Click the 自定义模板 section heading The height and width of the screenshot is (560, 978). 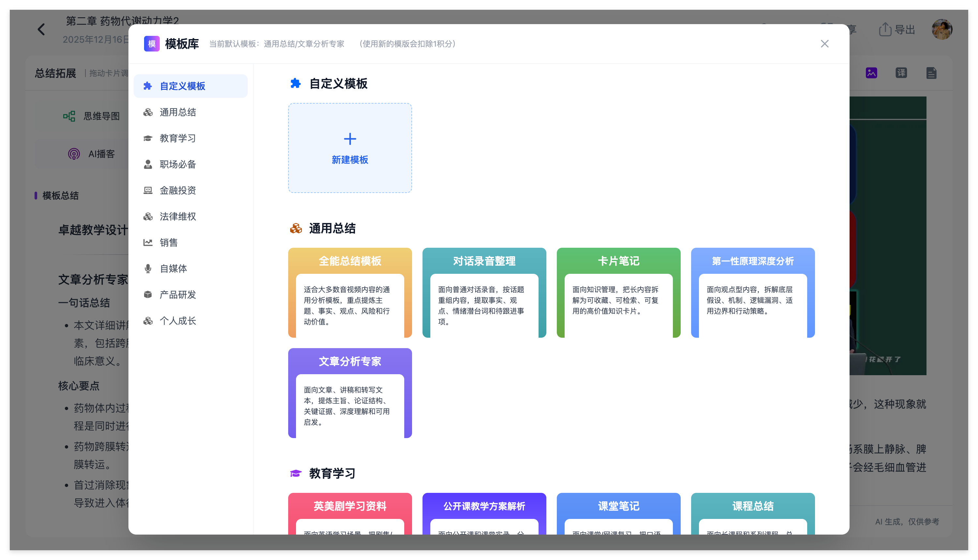point(338,84)
